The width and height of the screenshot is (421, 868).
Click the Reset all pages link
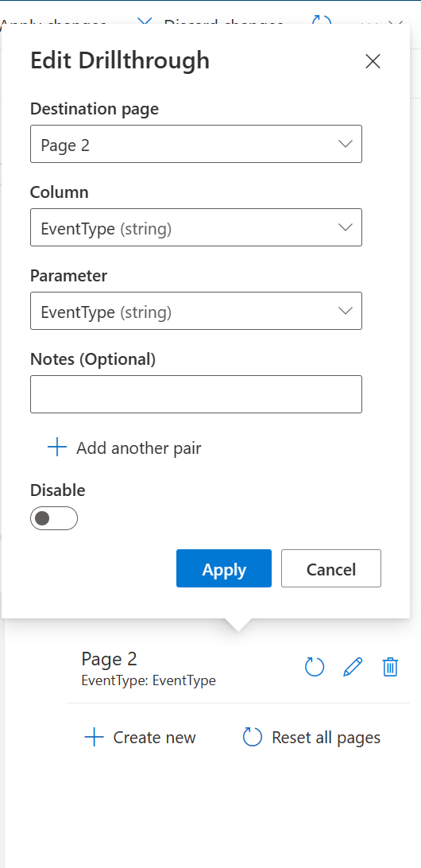pyautogui.click(x=326, y=738)
